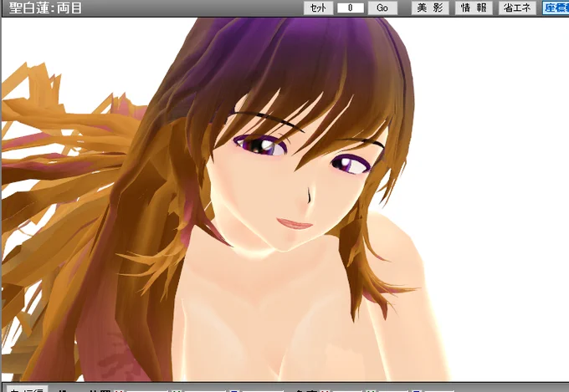The image size is (569, 392).
Task: Click the 聖白蓮:両目 title text
Action: pyautogui.click(x=45, y=8)
